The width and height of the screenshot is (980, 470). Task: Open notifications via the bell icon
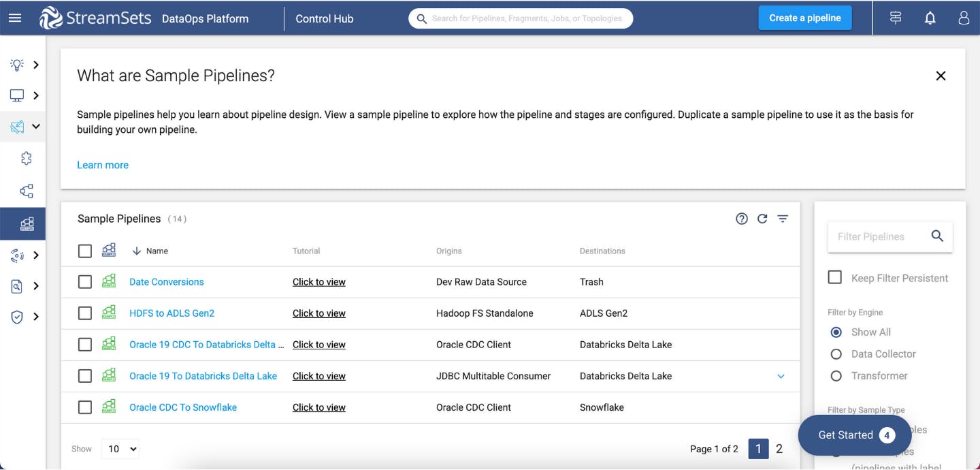(x=930, y=18)
